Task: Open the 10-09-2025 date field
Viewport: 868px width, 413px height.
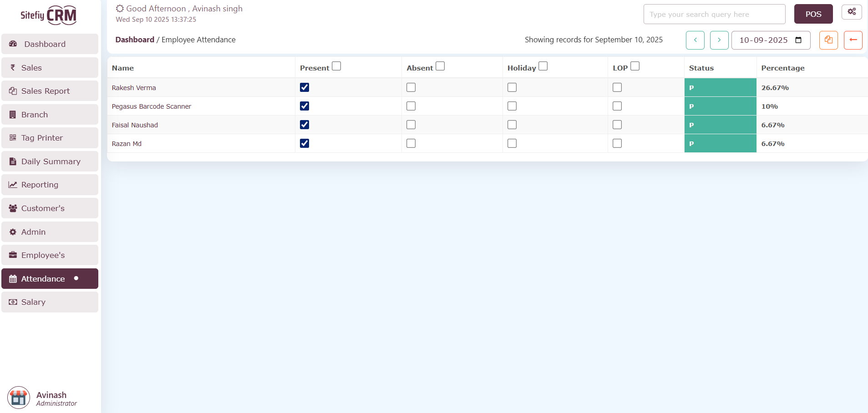Action: coord(763,40)
